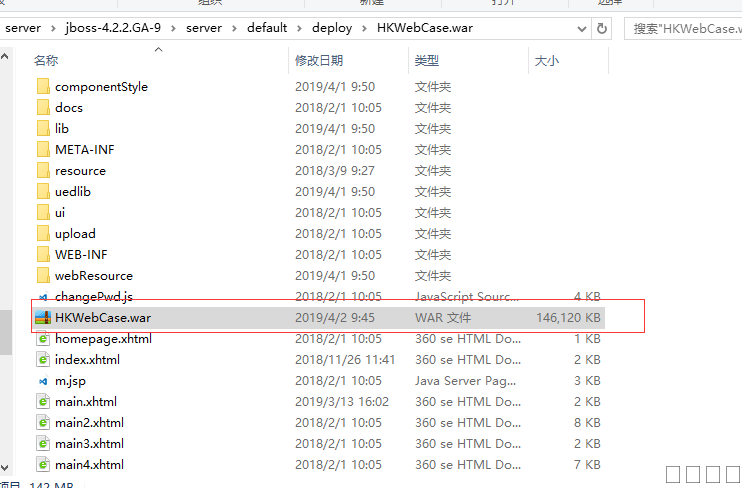Screen dimensions: 742x488
Task: Select the webResource folder name
Action: click(94, 275)
